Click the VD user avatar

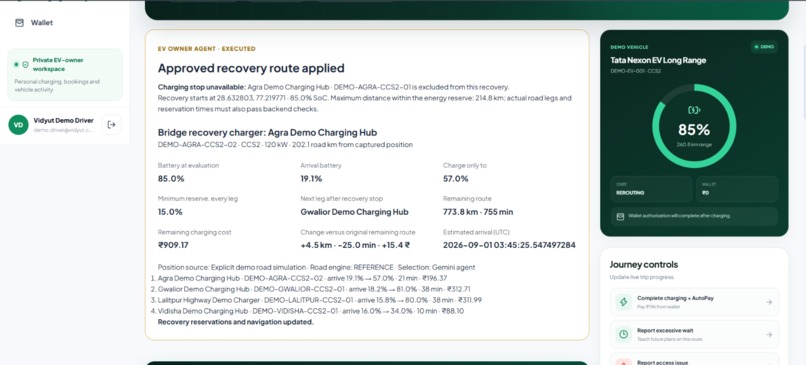[x=19, y=125]
